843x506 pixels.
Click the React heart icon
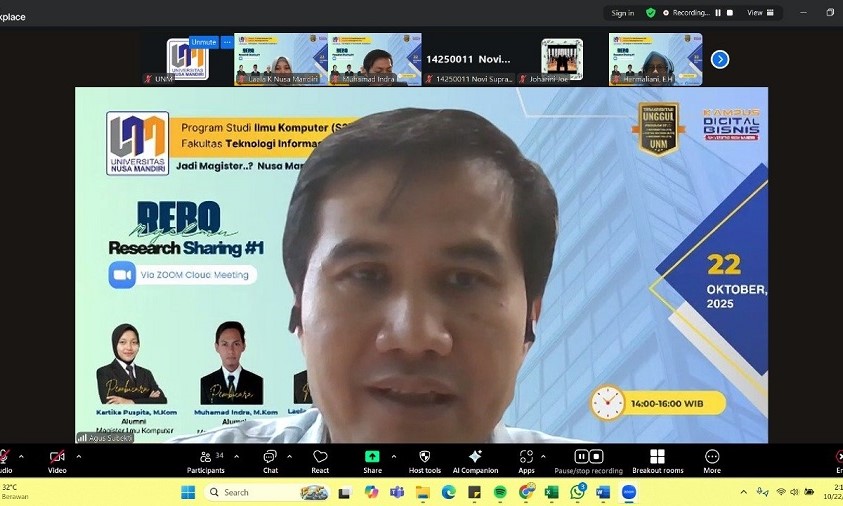click(320, 460)
